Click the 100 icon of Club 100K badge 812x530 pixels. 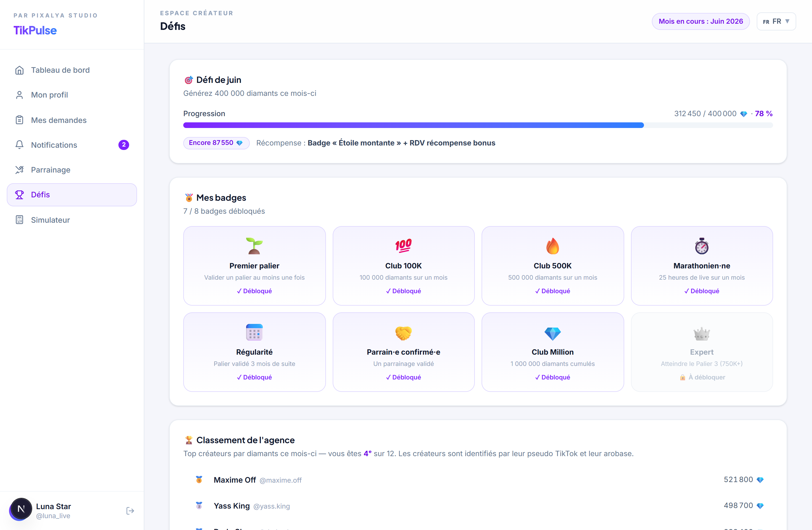[x=404, y=246]
